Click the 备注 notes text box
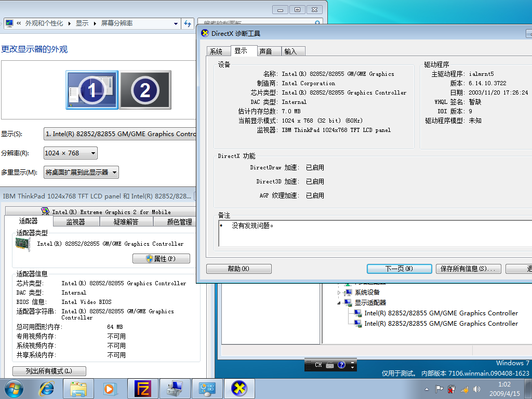This screenshot has height=399, width=532. 375,233
